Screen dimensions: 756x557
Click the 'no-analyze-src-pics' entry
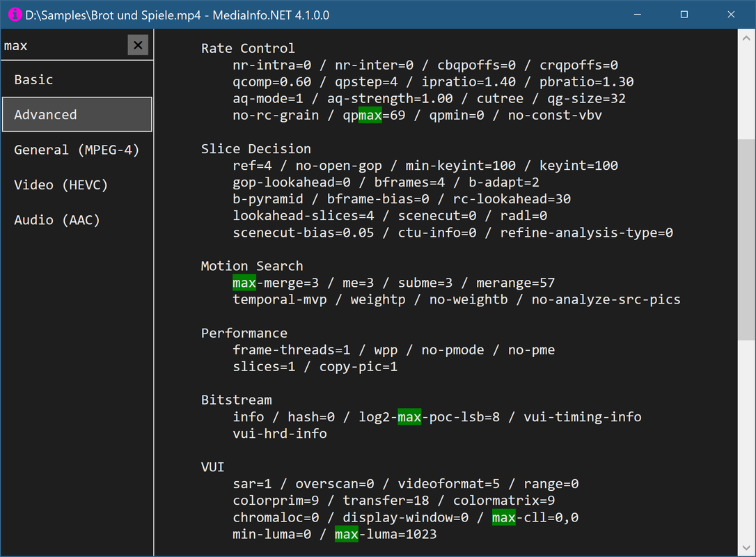[x=606, y=299]
